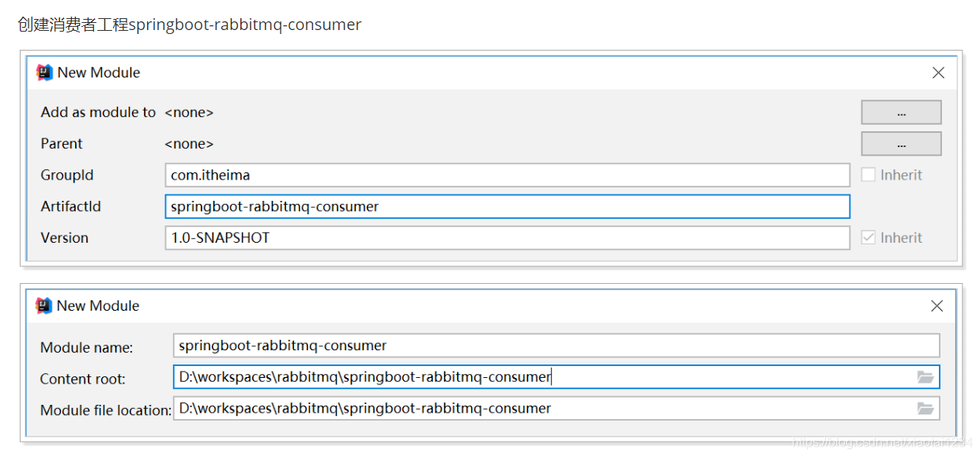
Task: Toggle the GroupId Inherit checkbox
Action: point(868,175)
